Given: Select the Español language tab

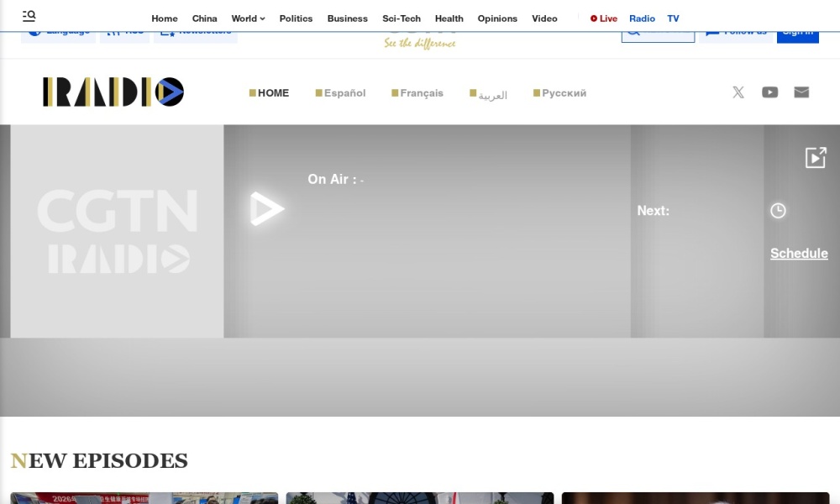Looking at the screenshot, I should (x=341, y=93).
